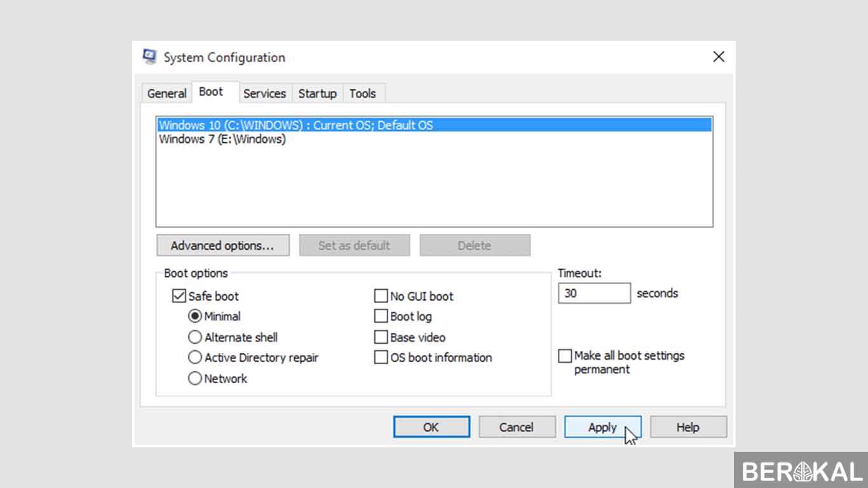Select the Boot tab
Viewport: 868px width, 488px height.
(x=211, y=92)
